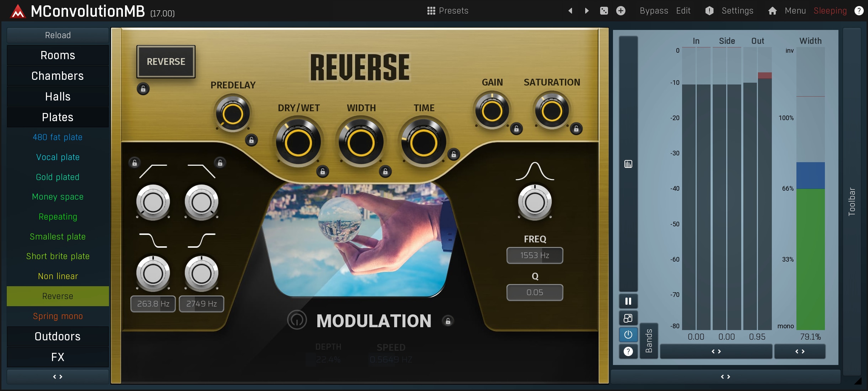
Task: Click the DRY/WET knob
Action: [298, 143]
